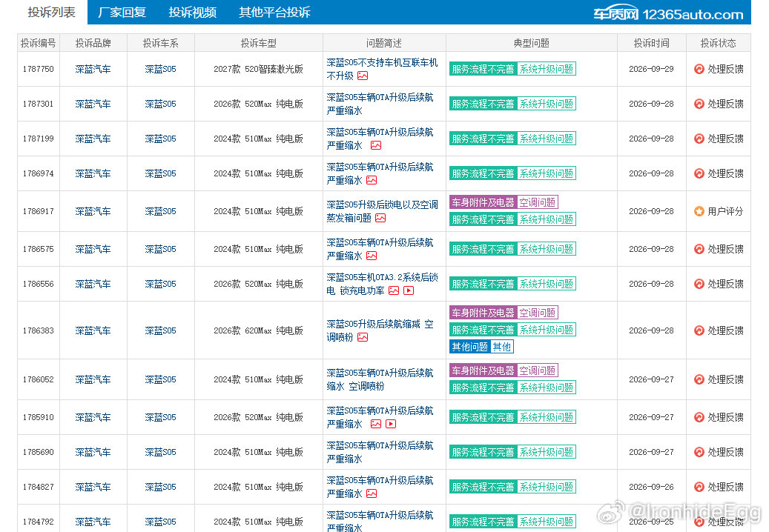
Task: Click the image icon in row 1786917
Action: pos(380,218)
